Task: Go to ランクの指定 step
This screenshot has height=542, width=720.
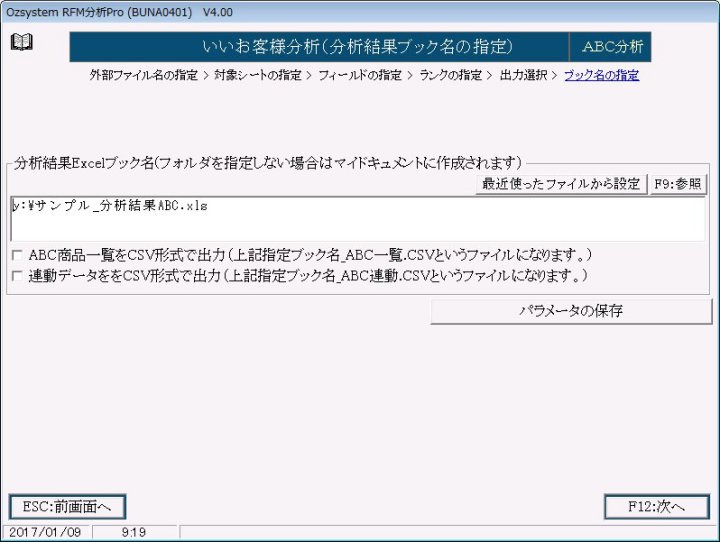Action: [x=450, y=75]
